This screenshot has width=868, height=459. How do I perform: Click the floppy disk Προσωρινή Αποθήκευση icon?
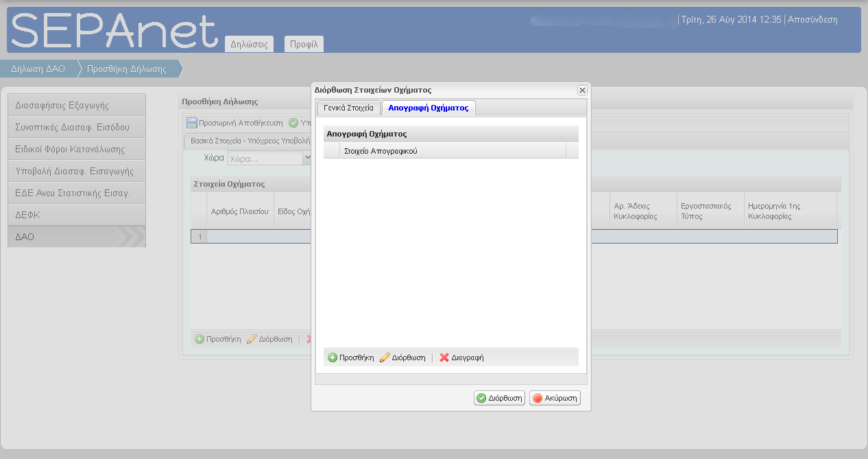[x=192, y=123]
